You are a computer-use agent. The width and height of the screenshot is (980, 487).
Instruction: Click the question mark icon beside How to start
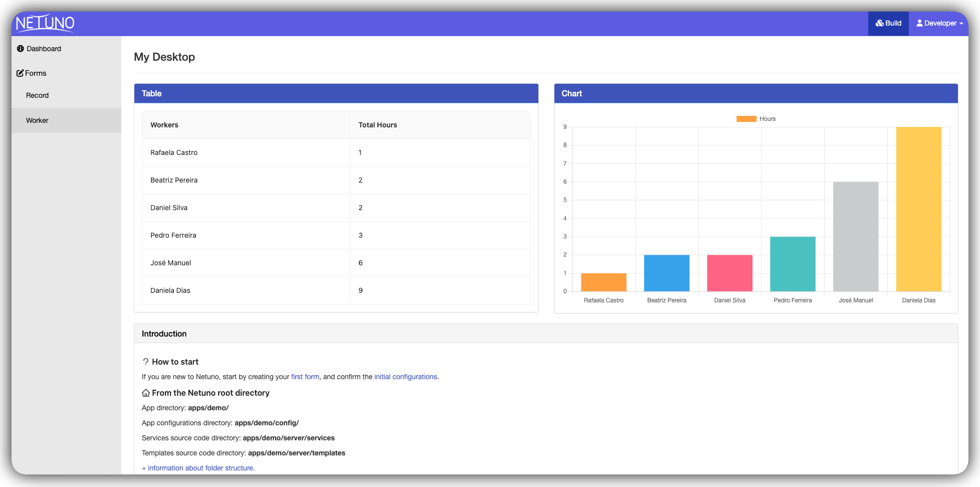pyautogui.click(x=146, y=362)
